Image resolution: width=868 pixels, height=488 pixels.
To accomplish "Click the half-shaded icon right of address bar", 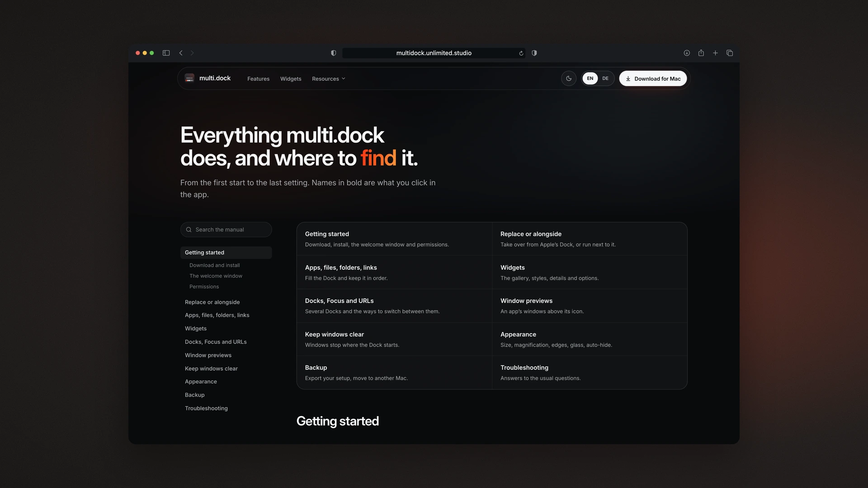I will point(534,53).
